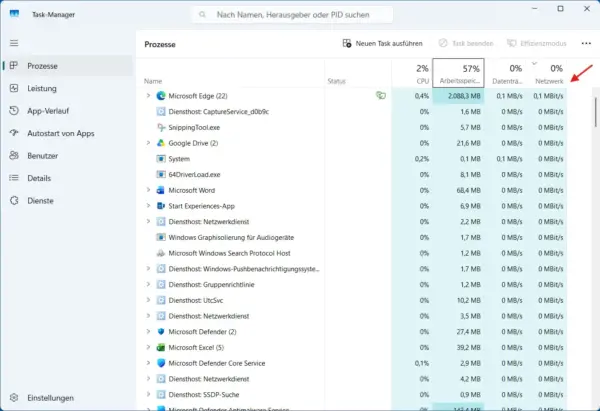Viewport: 600px width, 411px height.
Task: Expand Diensthost: Windows-Pushbenachrichtigungssystem row
Action: 148,269
